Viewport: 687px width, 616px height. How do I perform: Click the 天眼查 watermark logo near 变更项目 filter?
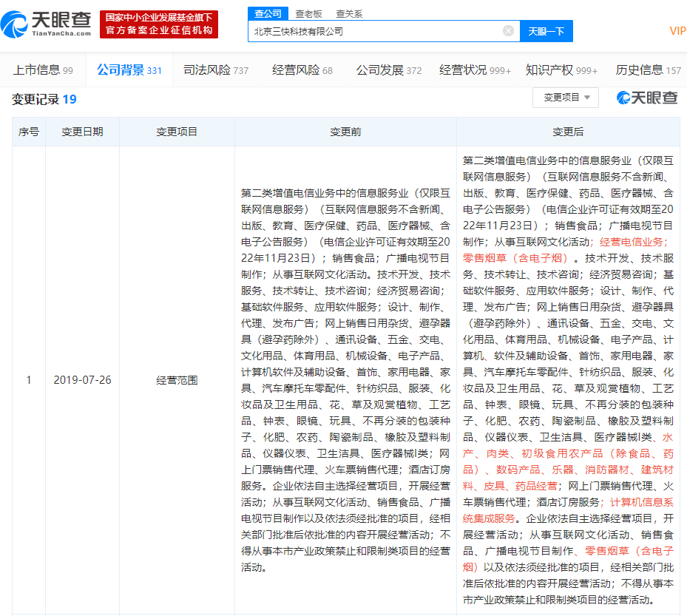coord(648,97)
